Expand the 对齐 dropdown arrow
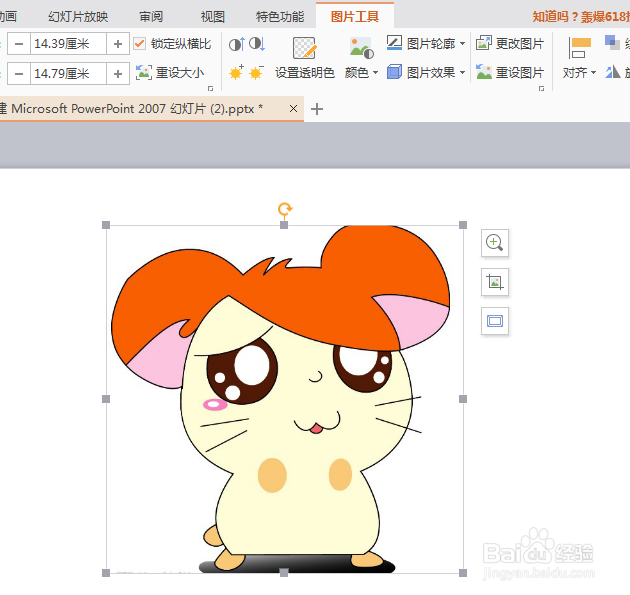 tap(593, 73)
